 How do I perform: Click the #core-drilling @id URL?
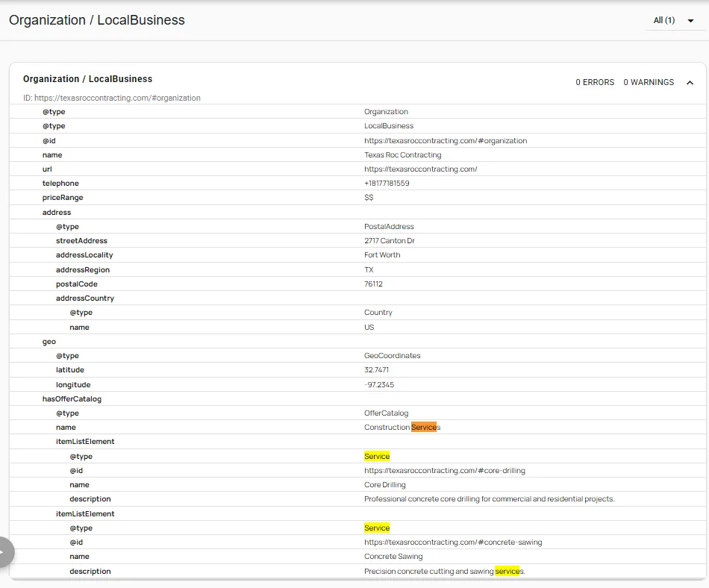445,471
